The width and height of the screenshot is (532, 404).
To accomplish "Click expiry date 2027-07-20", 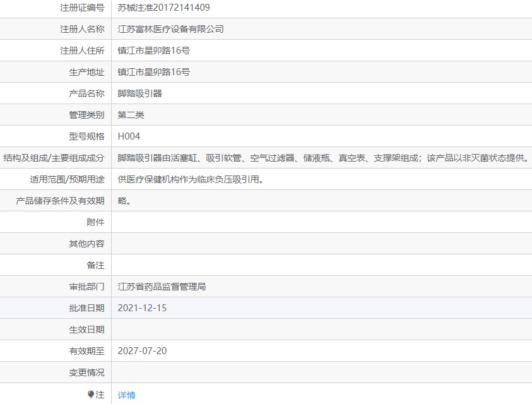I will tap(142, 351).
